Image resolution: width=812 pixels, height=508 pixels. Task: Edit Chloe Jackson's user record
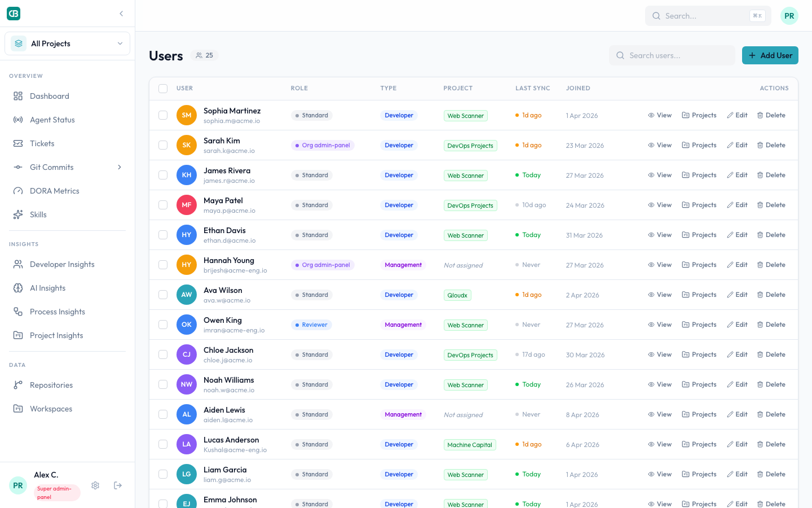point(737,354)
